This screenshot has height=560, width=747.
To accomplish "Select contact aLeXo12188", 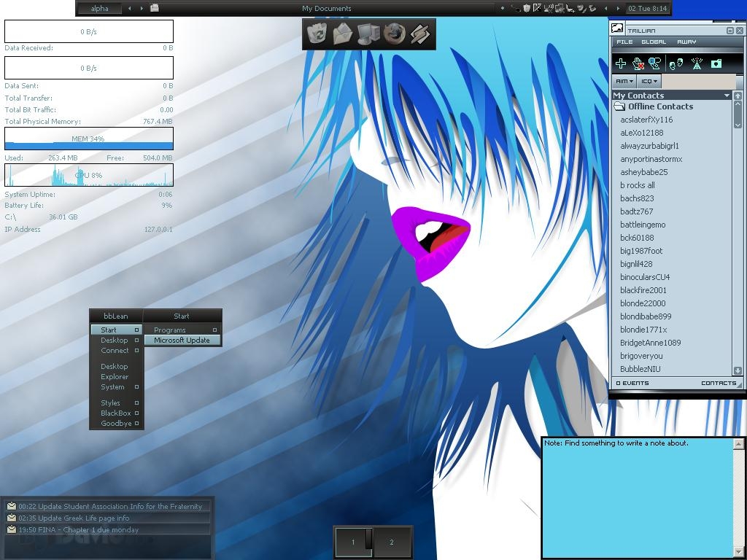I will 642,133.
